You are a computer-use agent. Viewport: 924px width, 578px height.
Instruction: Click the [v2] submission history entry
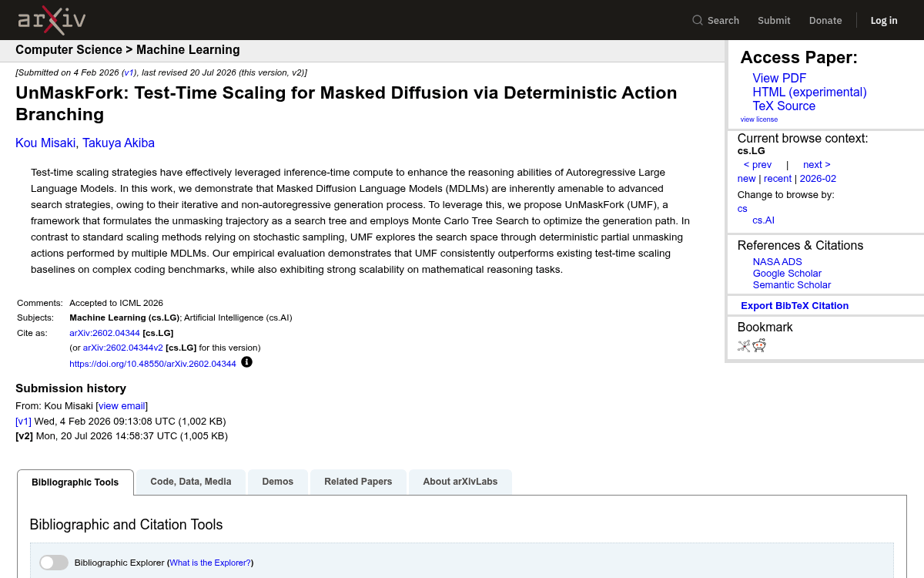click(x=122, y=436)
